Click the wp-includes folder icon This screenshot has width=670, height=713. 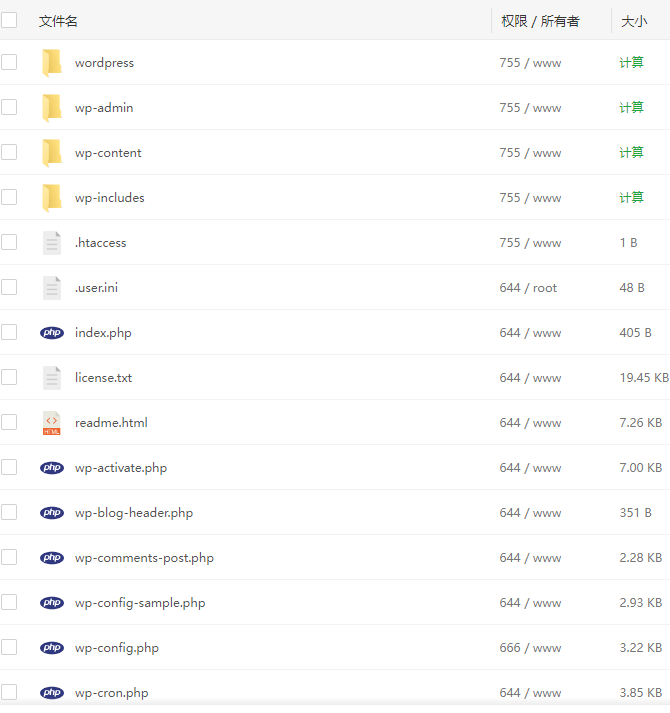52,198
